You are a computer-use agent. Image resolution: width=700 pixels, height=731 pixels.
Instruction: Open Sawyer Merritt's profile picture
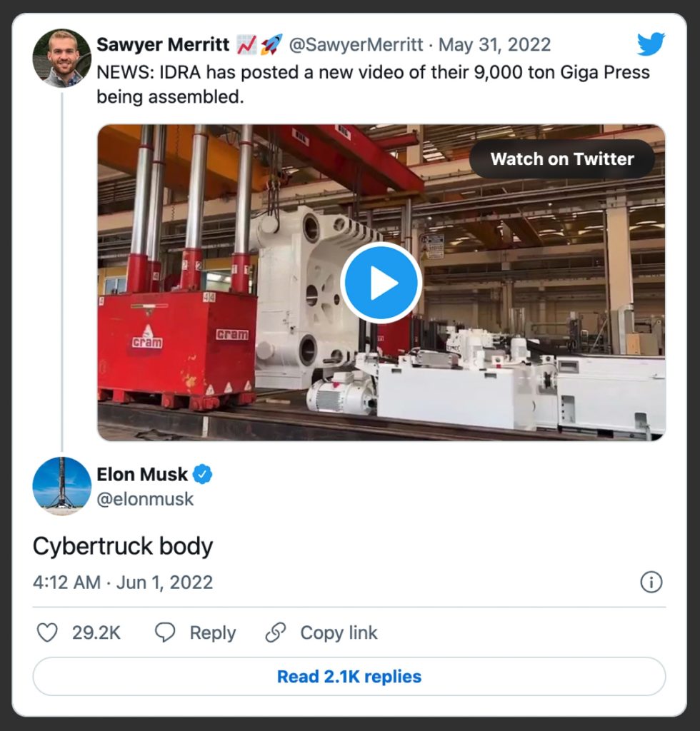(x=61, y=59)
